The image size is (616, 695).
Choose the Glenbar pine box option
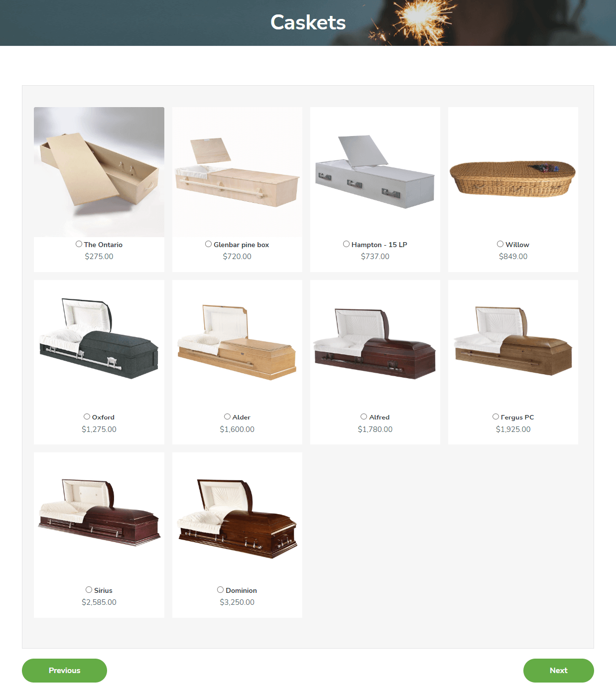tap(208, 244)
